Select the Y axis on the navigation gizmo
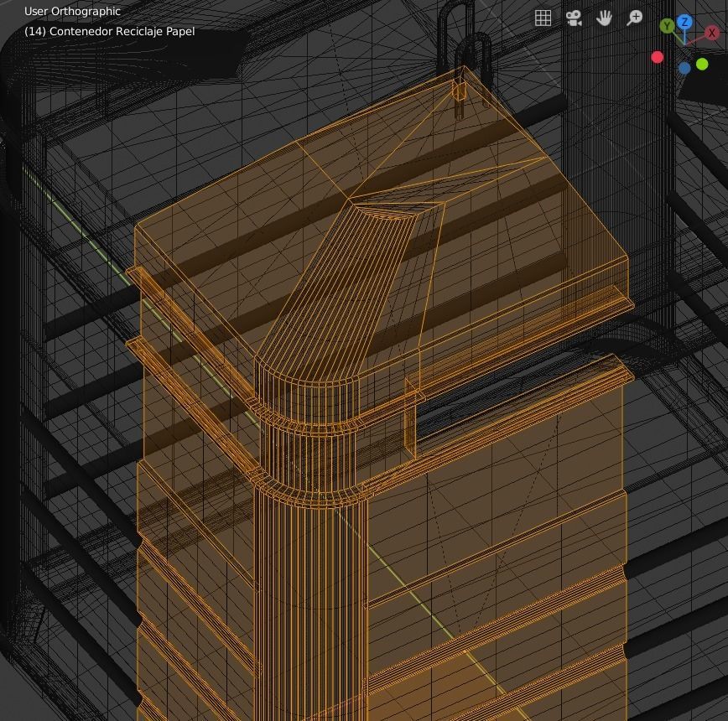This screenshot has width=728, height=721. [667, 27]
